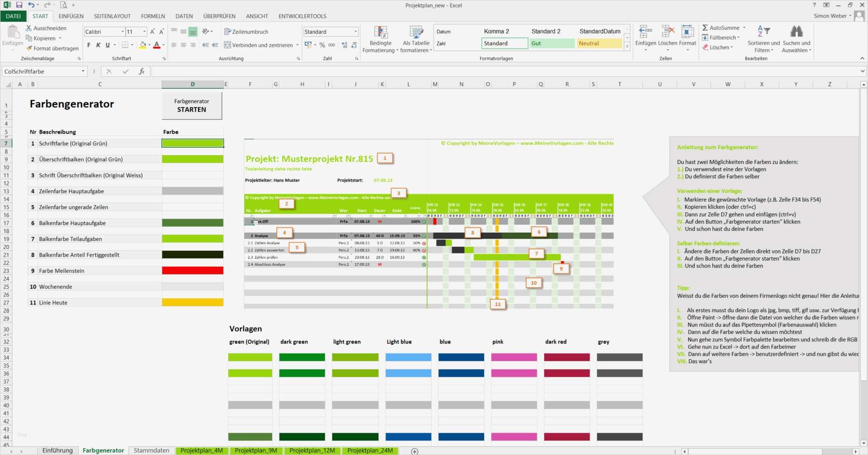Click the fx insert function button
The height and width of the screenshot is (455, 868).
[x=142, y=71]
